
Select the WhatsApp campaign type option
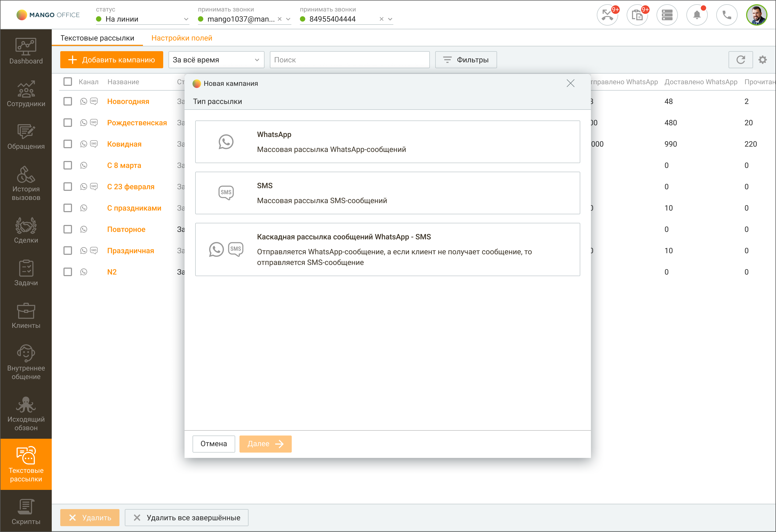pos(387,142)
